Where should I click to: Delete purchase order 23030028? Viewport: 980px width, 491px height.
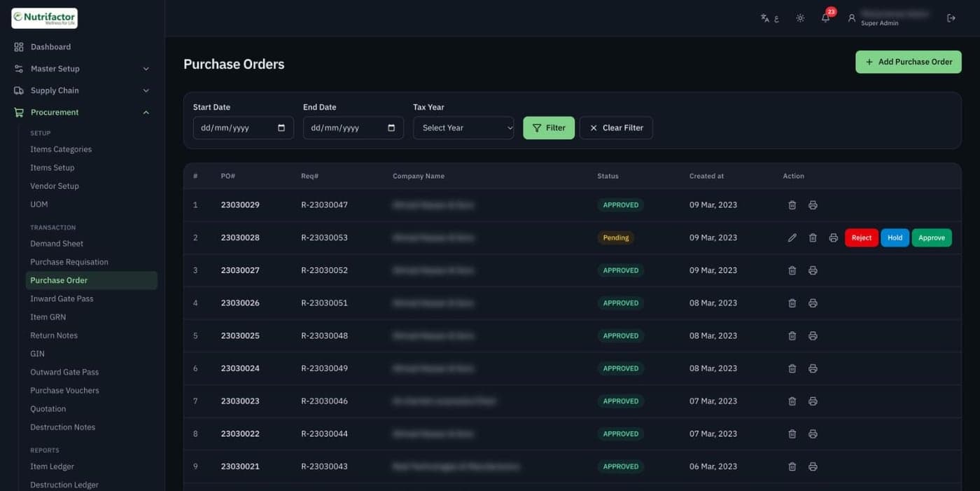tap(813, 238)
